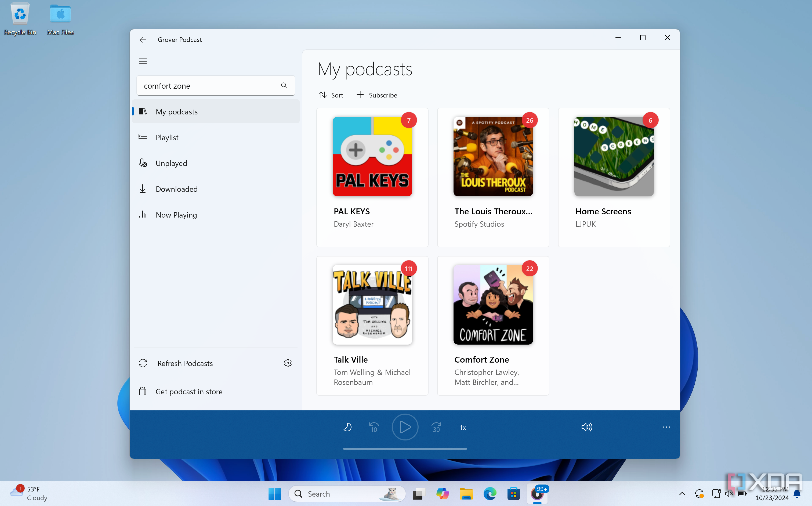Open the more options ellipsis in player
This screenshot has height=506, width=812.
tap(666, 427)
